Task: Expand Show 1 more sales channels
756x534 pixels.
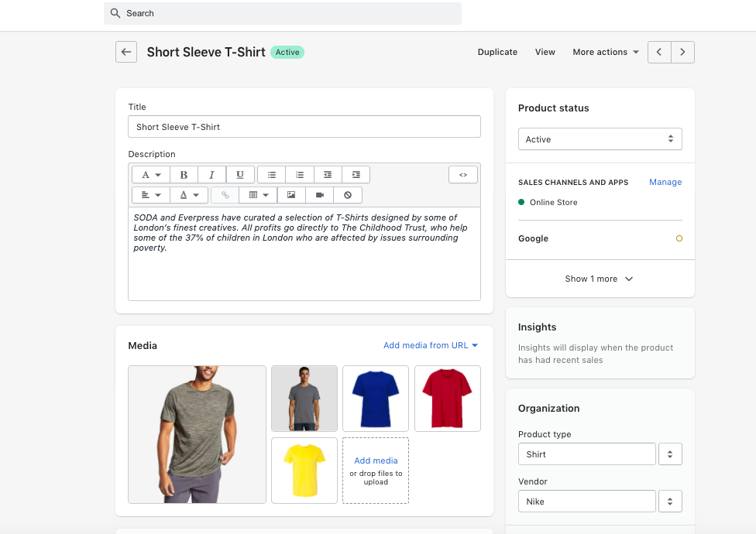Action: tap(600, 279)
